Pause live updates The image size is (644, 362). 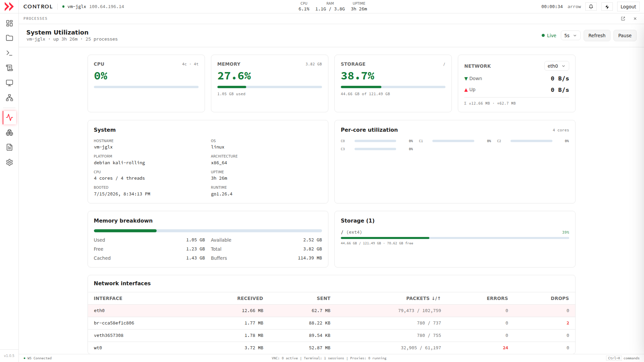(625, 36)
